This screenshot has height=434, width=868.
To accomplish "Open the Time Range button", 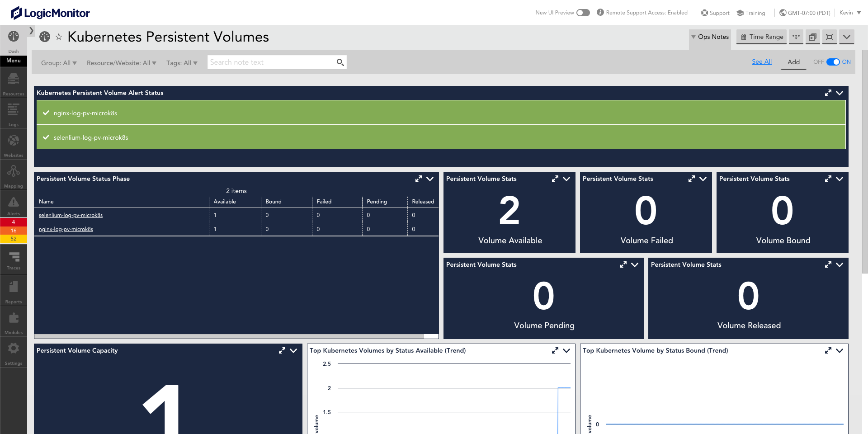I will pos(762,37).
